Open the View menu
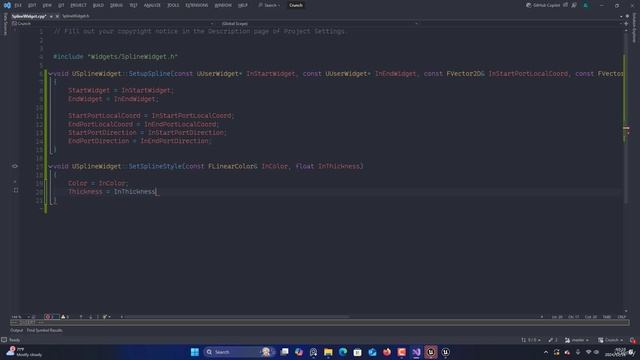 coord(47,5)
